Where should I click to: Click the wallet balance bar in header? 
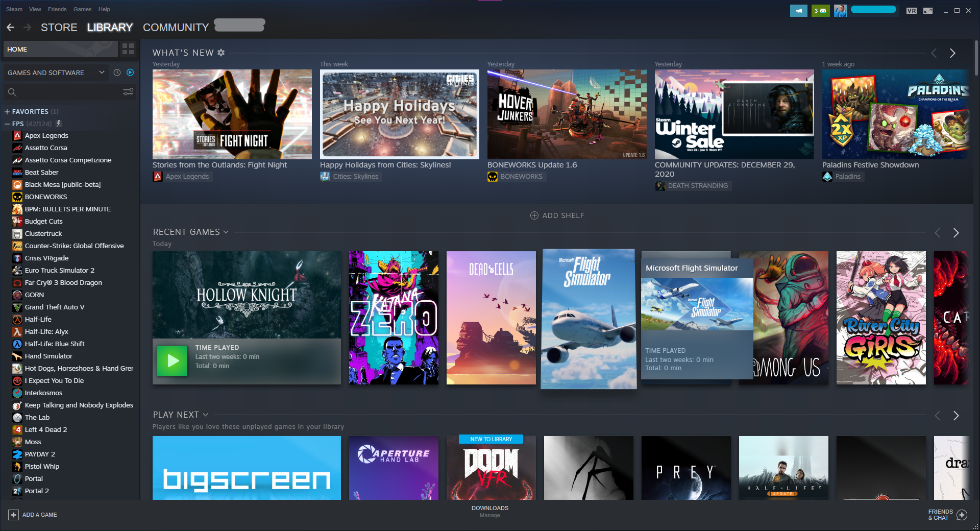tap(873, 10)
